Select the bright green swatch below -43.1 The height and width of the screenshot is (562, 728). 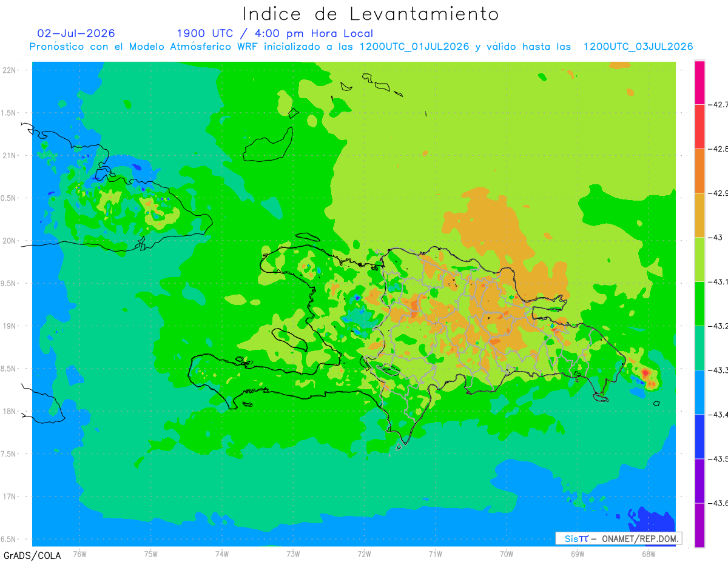click(699, 304)
